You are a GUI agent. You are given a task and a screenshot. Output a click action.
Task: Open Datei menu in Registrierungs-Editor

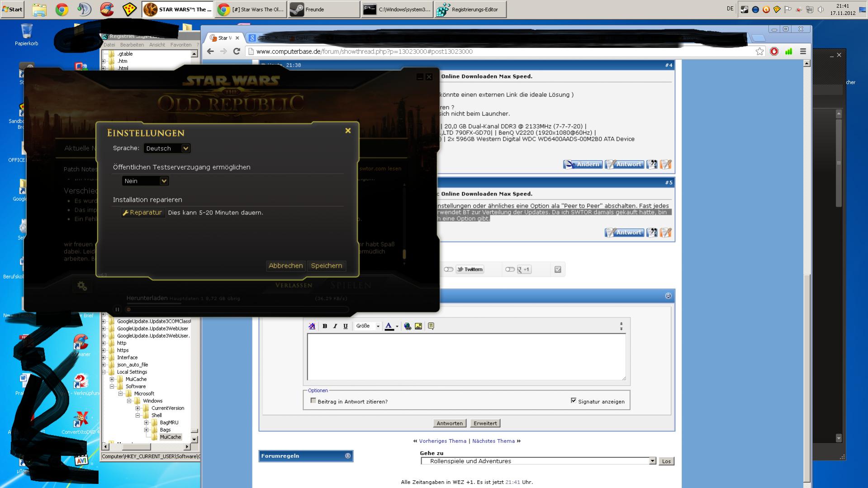pyautogui.click(x=109, y=45)
